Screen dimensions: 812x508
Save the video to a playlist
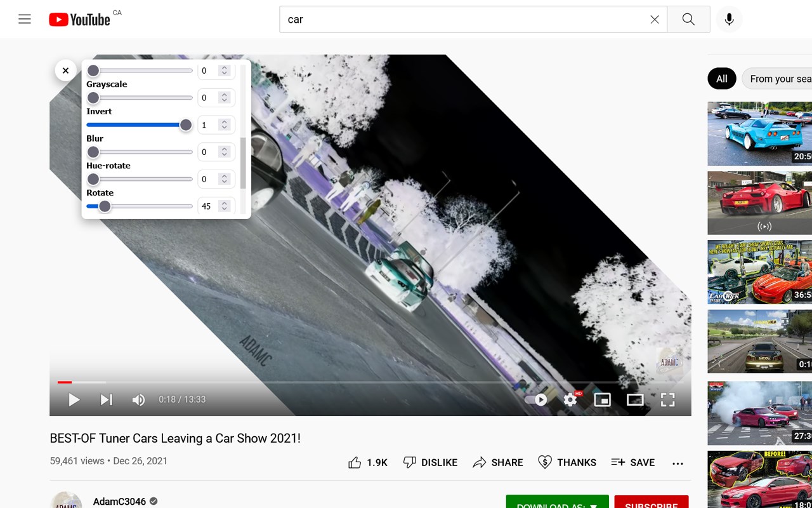[x=632, y=462]
